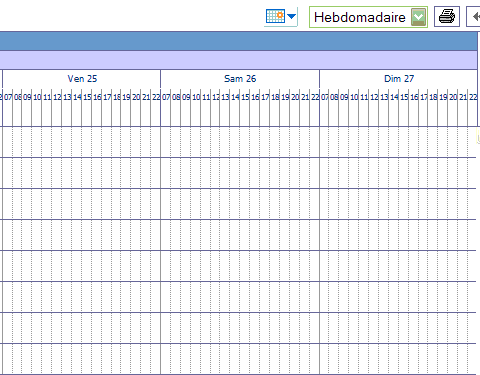The height and width of the screenshot is (375, 480).
Task: Click hour 21 under Sam 26
Action: click(x=305, y=97)
